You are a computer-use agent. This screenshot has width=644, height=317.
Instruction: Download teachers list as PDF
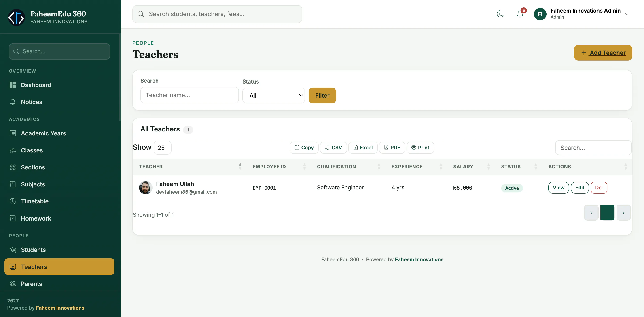pos(392,148)
